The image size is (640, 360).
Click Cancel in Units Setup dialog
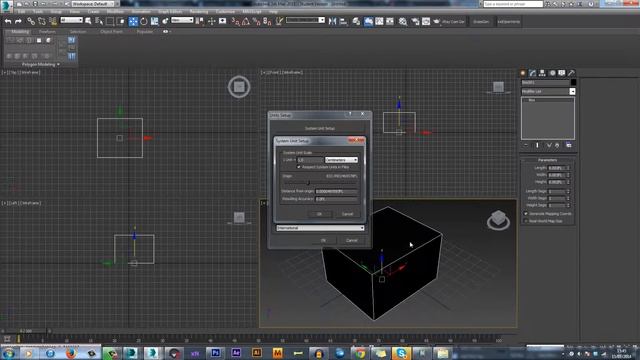(x=351, y=240)
